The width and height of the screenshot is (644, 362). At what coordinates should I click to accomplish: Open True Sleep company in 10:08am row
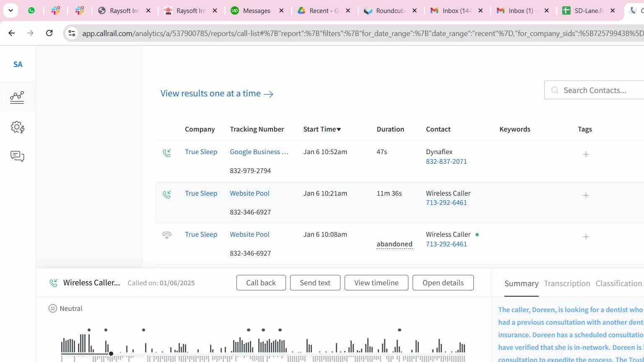point(201,234)
